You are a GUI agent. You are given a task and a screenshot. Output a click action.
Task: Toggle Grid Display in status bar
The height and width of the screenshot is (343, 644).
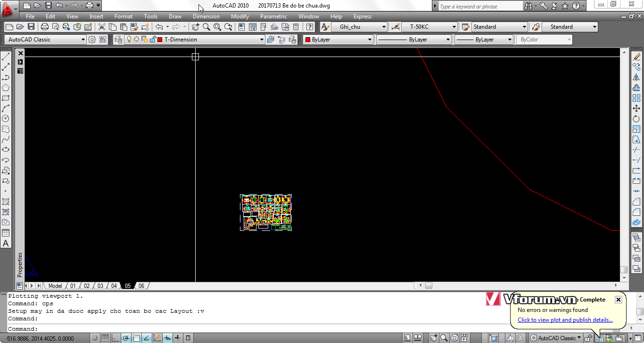[105, 338]
